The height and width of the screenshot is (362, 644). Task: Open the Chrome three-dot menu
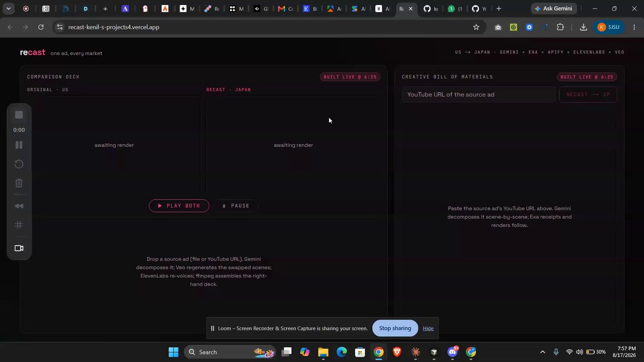pyautogui.click(x=634, y=27)
